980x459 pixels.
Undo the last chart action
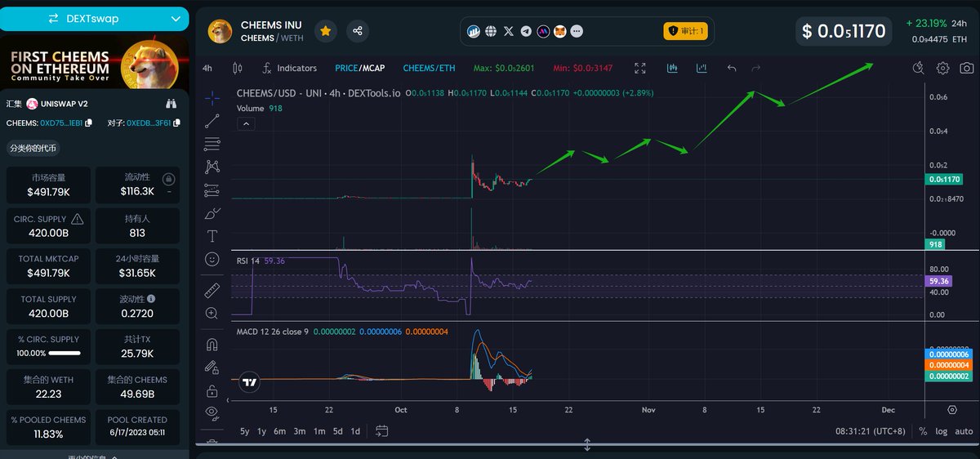[732, 69]
